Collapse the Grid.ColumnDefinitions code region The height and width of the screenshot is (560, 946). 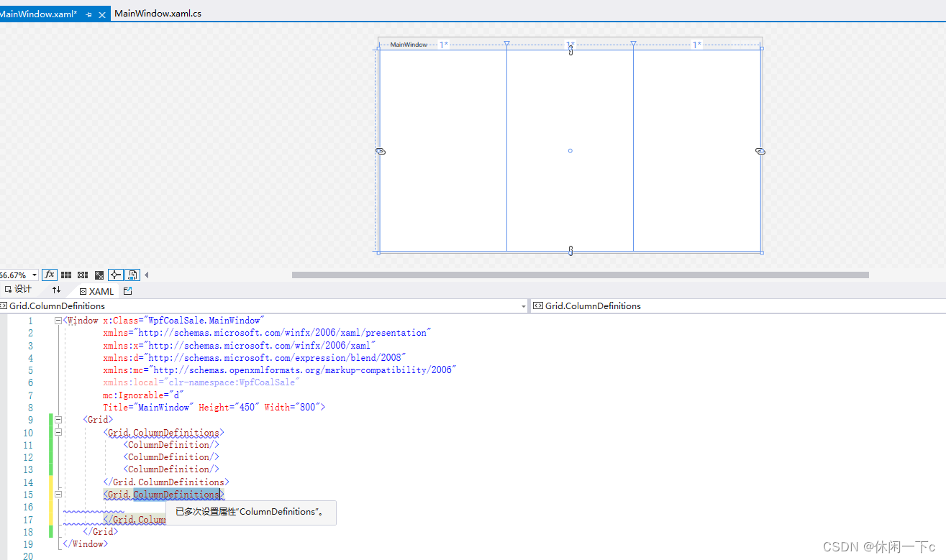(58, 432)
